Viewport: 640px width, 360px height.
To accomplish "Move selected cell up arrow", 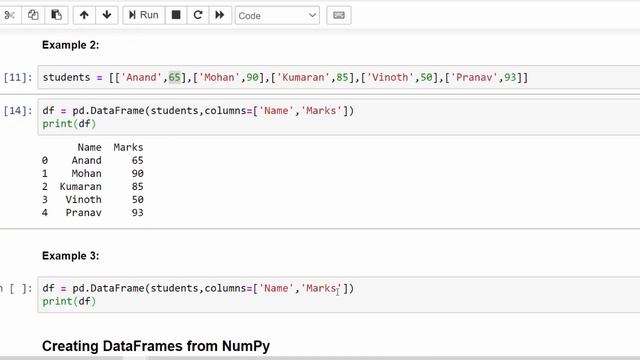I will pyautogui.click(x=84, y=16).
